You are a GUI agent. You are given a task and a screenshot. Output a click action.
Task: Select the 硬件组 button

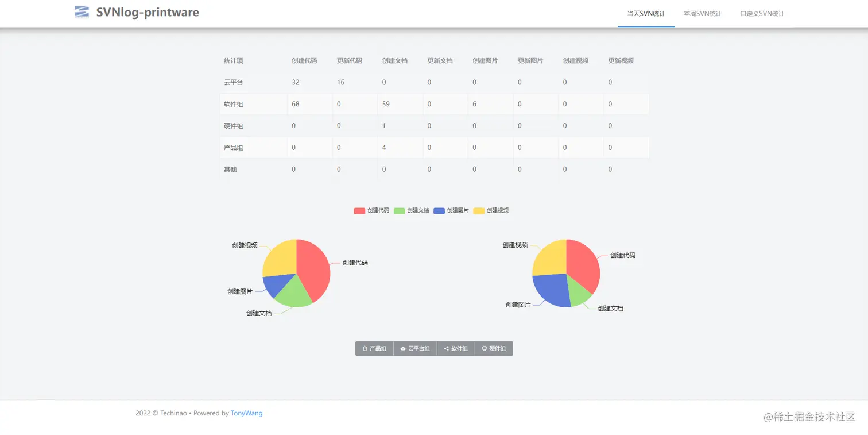coord(494,349)
